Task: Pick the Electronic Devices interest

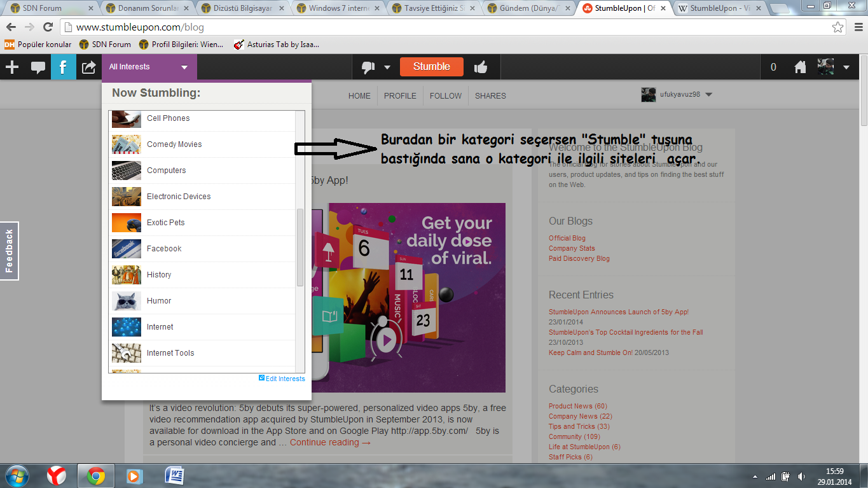Action: click(x=203, y=197)
